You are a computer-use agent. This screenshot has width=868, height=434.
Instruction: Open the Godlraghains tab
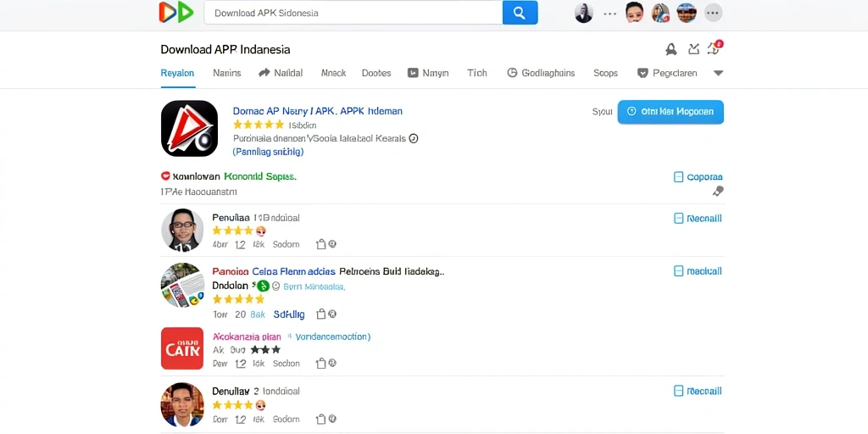(541, 73)
